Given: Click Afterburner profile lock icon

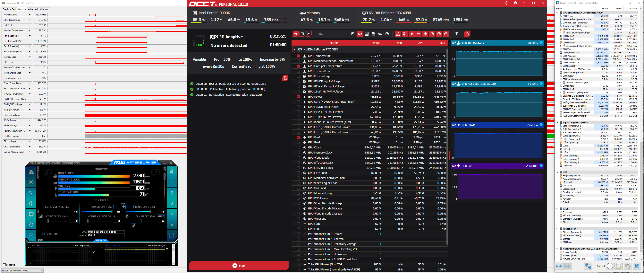Looking at the screenshot, I should (x=172, y=171).
